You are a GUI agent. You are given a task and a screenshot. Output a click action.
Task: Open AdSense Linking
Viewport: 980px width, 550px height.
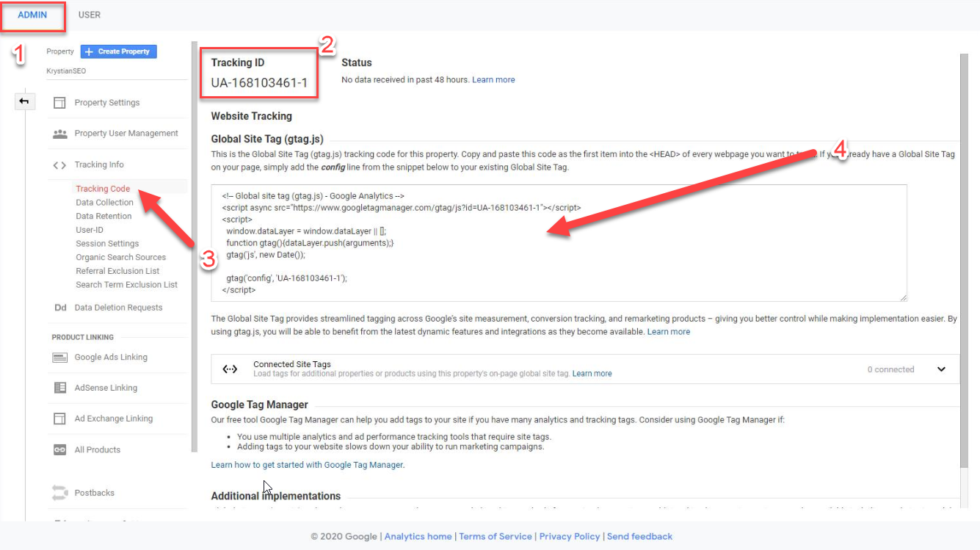106,388
